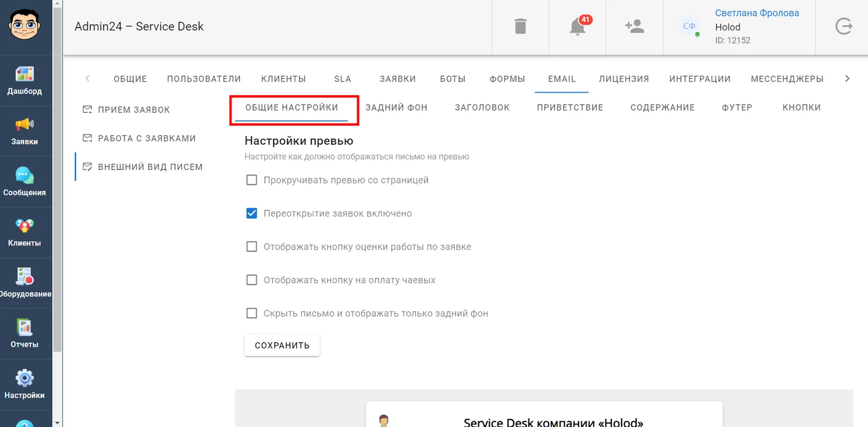Screen dimensions: 868x427
Task: Open notifications bell with 41 badge
Action: pyautogui.click(x=578, y=26)
